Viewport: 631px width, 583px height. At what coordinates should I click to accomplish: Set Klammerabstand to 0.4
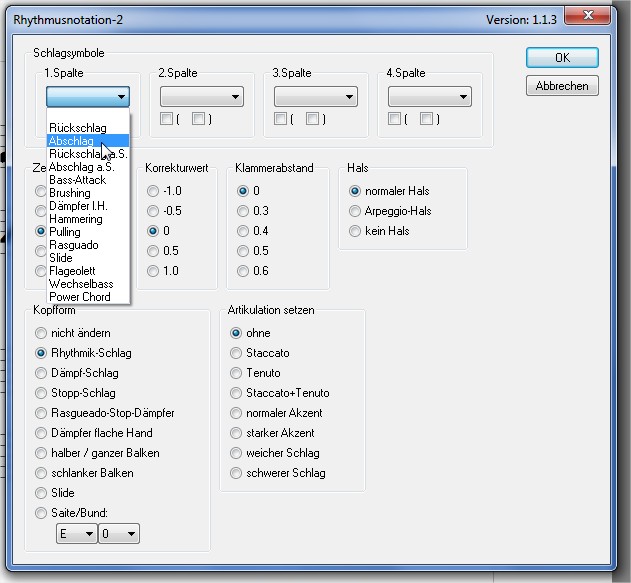pyautogui.click(x=242, y=231)
